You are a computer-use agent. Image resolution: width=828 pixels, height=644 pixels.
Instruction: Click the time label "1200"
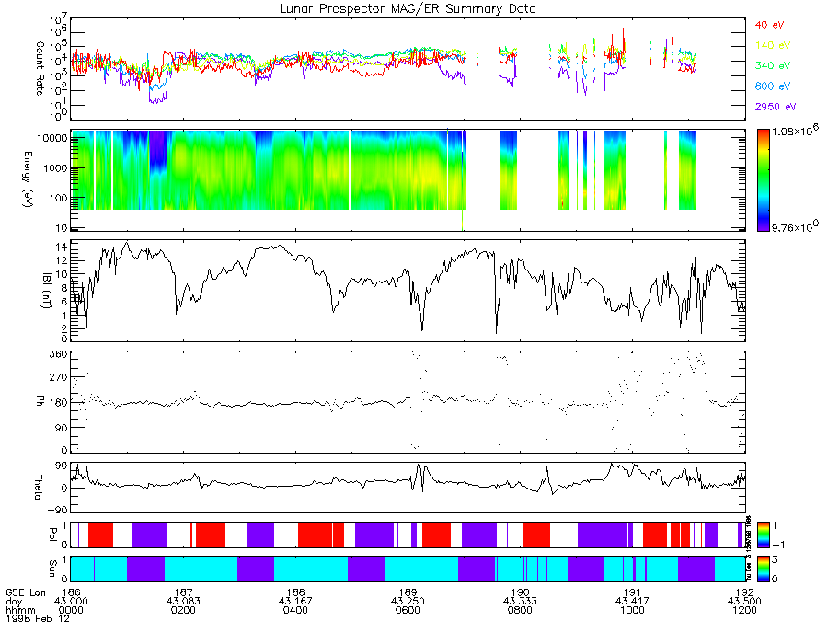pyautogui.click(x=744, y=610)
